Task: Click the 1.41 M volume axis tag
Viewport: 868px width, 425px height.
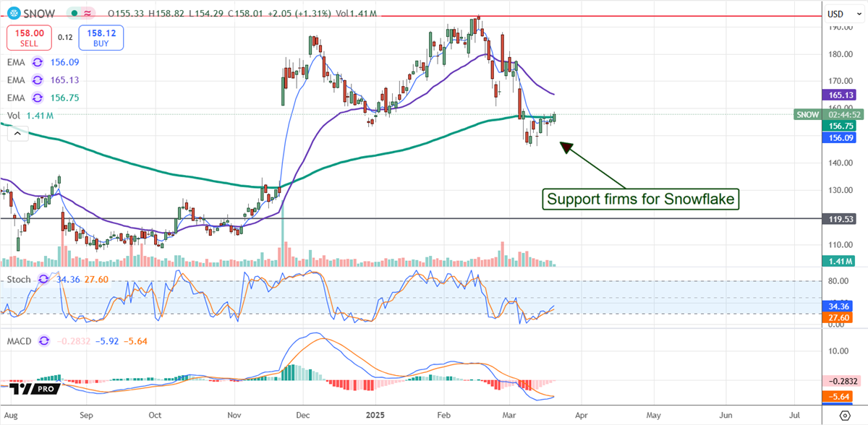Action: [837, 261]
